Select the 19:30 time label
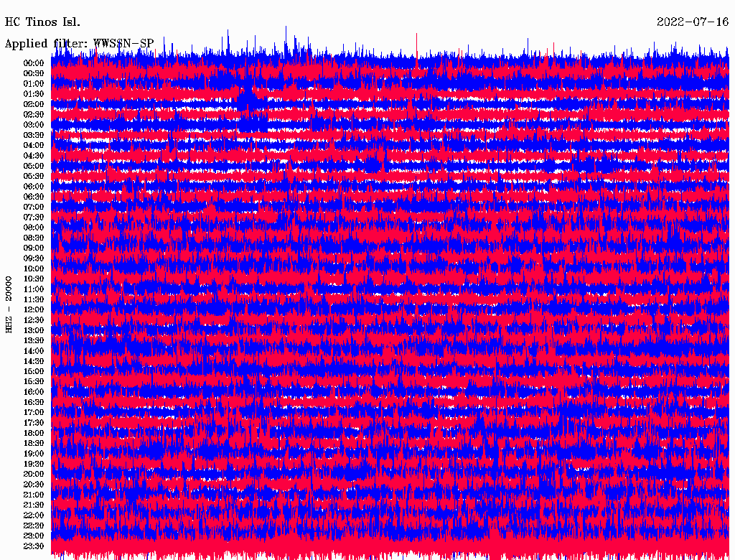 click(x=34, y=464)
